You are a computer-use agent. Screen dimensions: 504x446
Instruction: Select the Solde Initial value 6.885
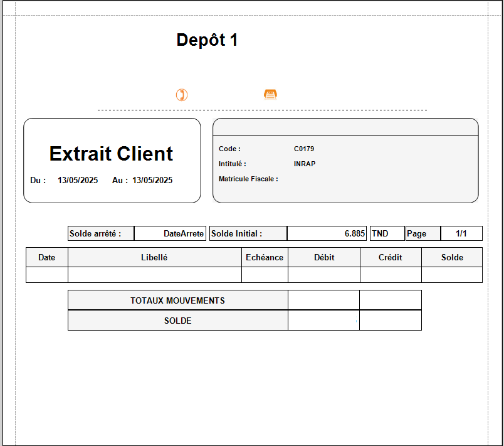pos(355,233)
